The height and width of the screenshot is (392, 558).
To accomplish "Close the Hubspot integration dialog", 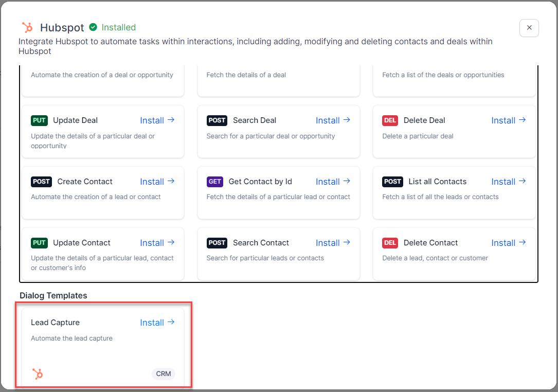I will pos(529,28).
